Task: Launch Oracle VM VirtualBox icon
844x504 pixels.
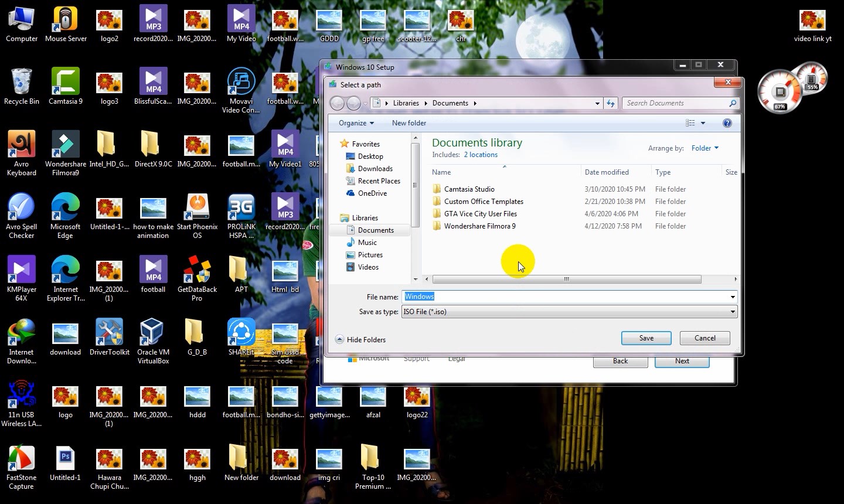Action: (x=154, y=342)
